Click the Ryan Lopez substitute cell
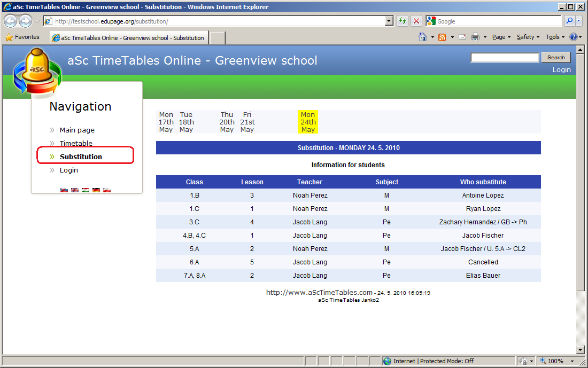This screenshot has width=588, height=368. 483,209
